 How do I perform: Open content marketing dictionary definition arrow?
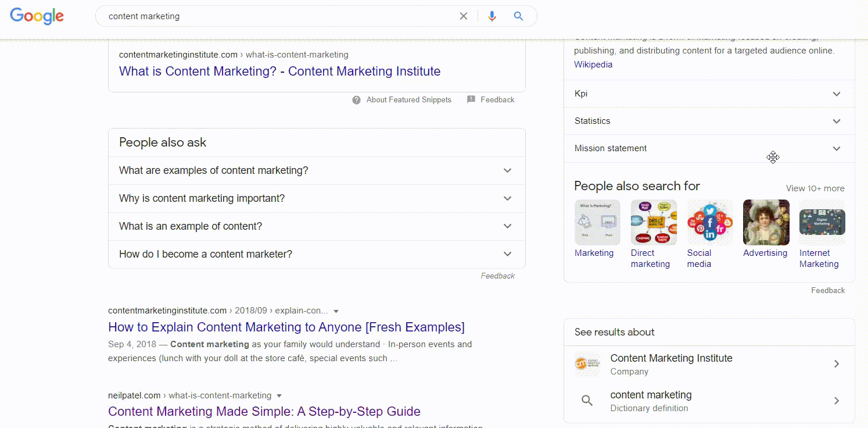click(837, 401)
